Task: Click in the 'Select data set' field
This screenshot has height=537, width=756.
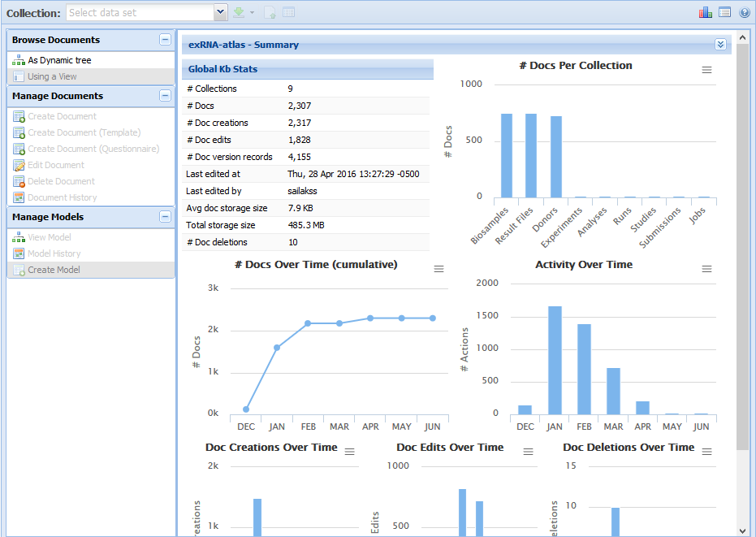Action: (140, 12)
